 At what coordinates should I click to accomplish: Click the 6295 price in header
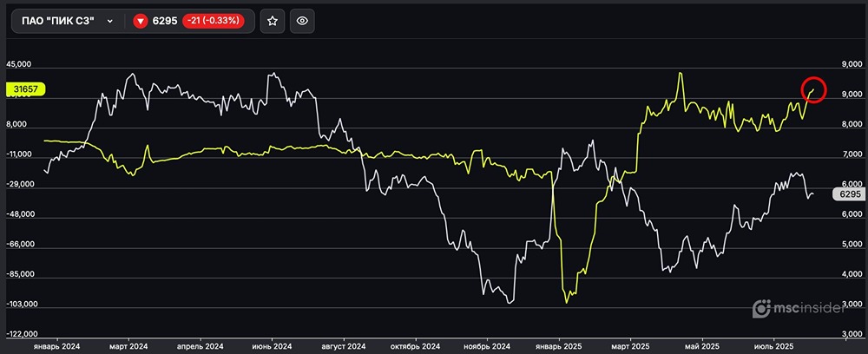[165, 21]
